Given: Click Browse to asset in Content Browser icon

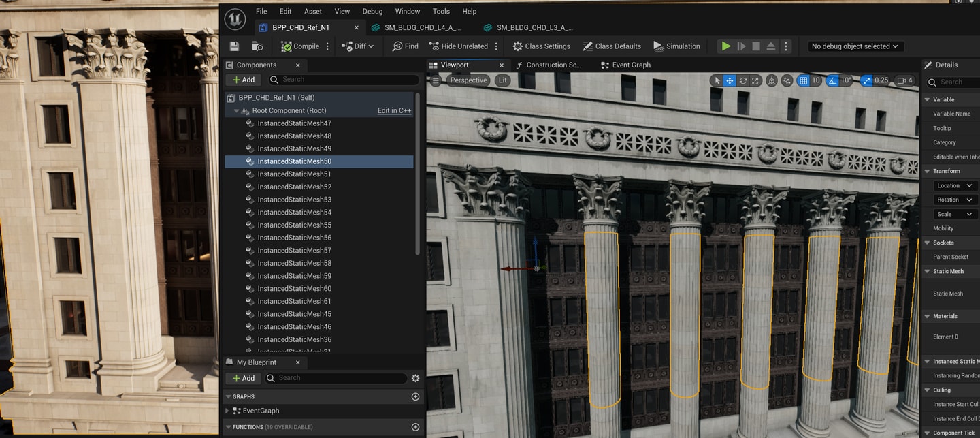Looking at the screenshot, I should pos(257,46).
